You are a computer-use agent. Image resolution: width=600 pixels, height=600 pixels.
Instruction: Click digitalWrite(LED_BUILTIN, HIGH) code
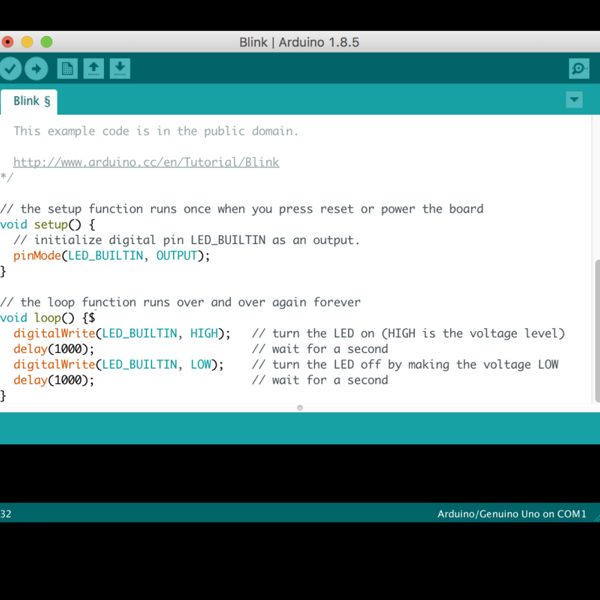[122, 333]
